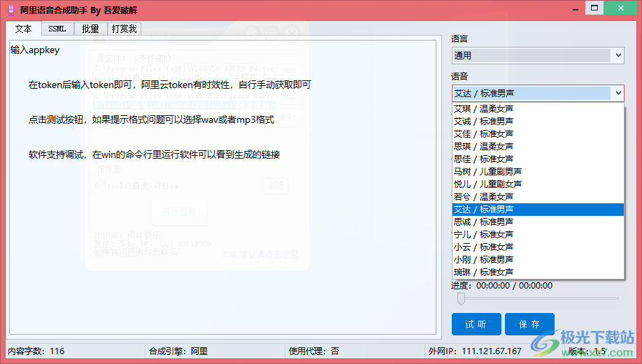Click the 进度 time readout
This screenshot has height=364, width=642.
tap(502, 286)
